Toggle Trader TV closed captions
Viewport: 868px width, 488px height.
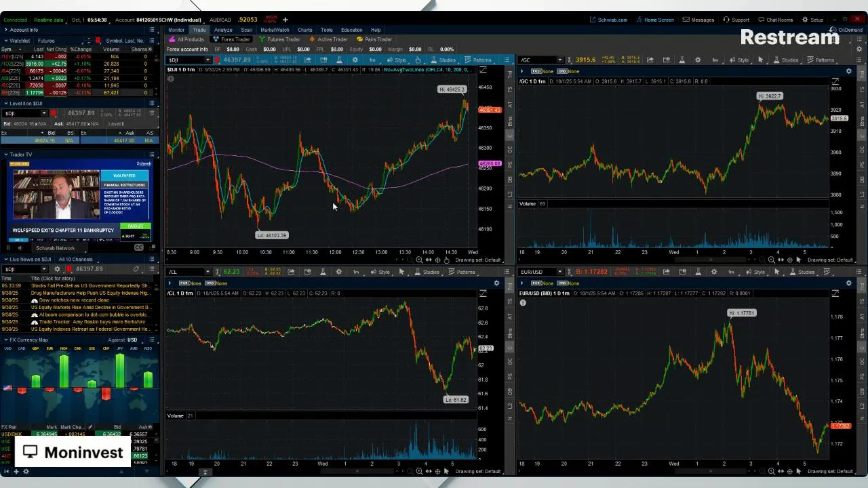coord(139,248)
